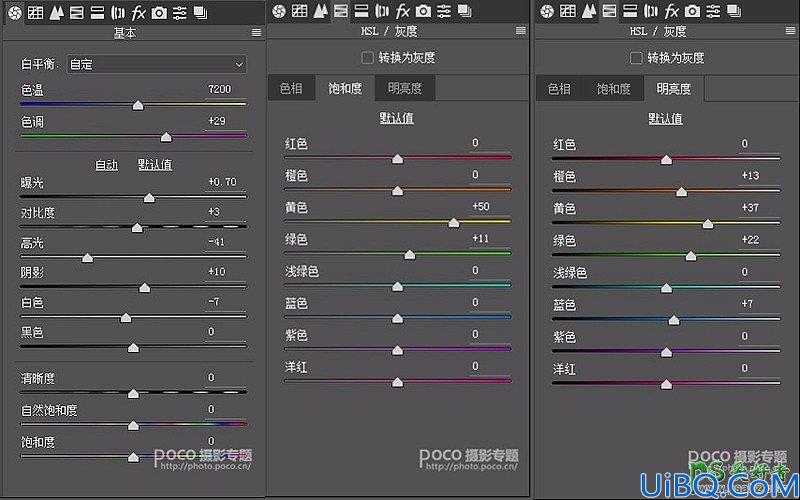Open Split Toning icon in Basic panel

97,13
